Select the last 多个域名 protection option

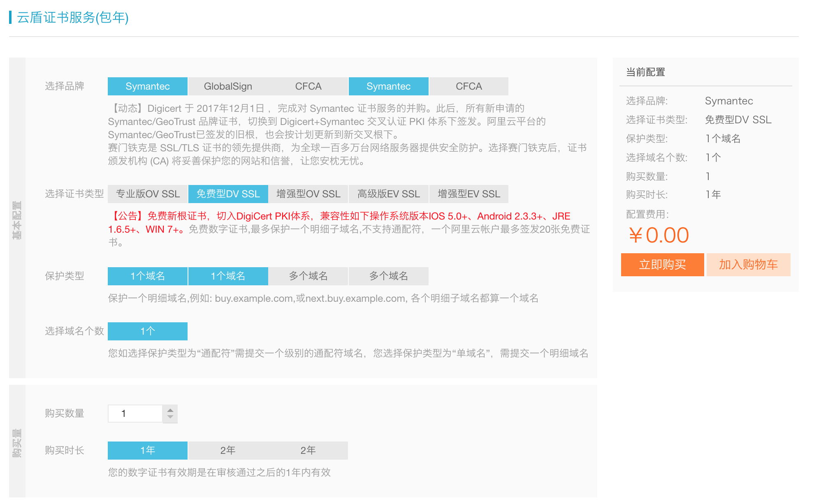pos(388,276)
